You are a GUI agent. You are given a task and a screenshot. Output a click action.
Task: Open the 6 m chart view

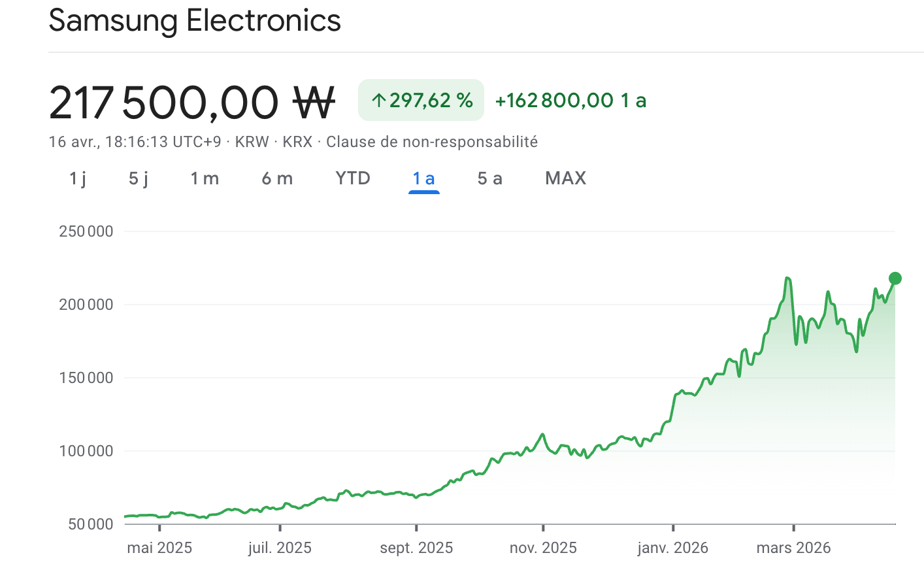coord(277,178)
